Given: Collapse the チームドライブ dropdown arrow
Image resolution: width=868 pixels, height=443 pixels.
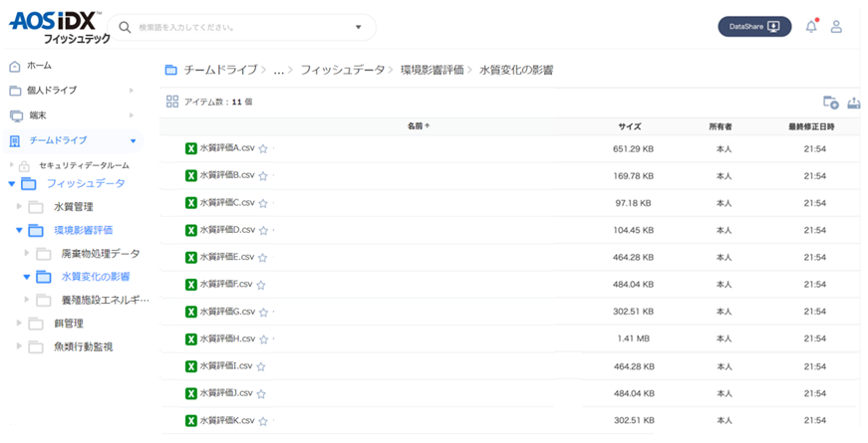Looking at the screenshot, I should [x=133, y=141].
